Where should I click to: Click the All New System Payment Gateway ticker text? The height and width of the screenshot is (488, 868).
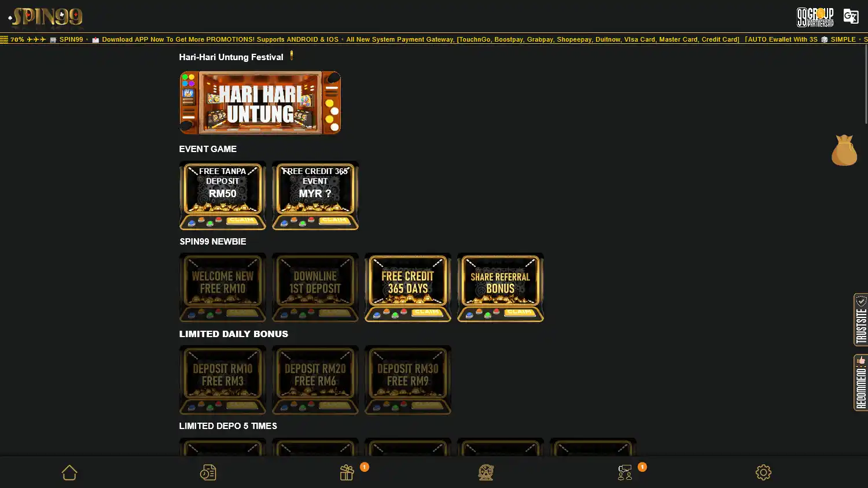[x=543, y=39]
